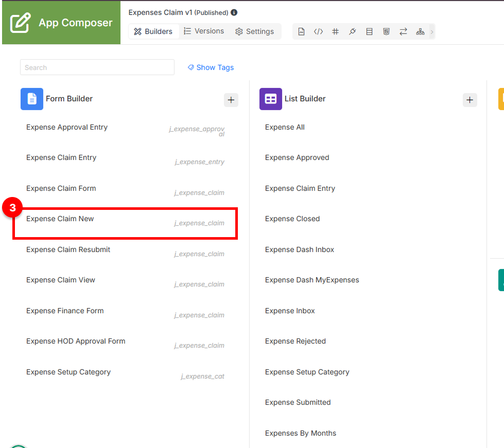Image resolution: width=504 pixels, height=448 pixels.
Task: Add a new form with plus button
Action: [231, 100]
